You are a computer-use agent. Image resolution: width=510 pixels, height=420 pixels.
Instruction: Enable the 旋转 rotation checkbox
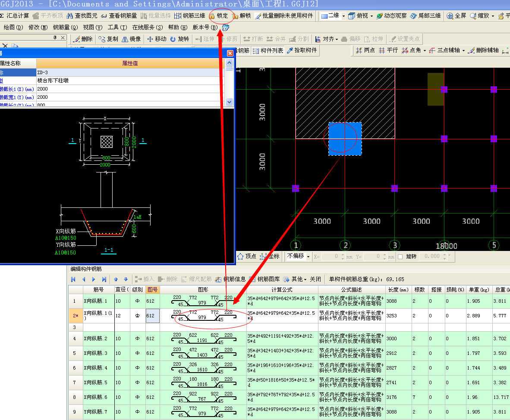click(400, 257)
